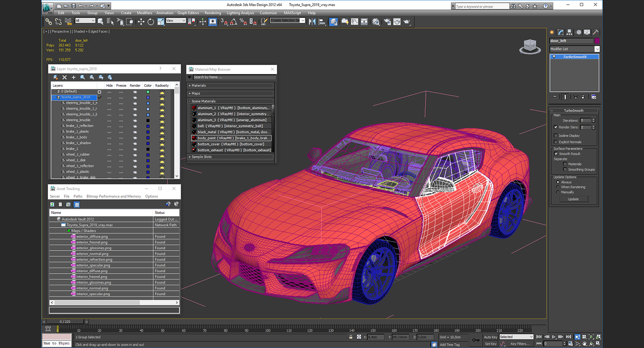Switch to the Motion command panel tab
The width and height of the screenshot is (644, 348).
tap(578, 32)
